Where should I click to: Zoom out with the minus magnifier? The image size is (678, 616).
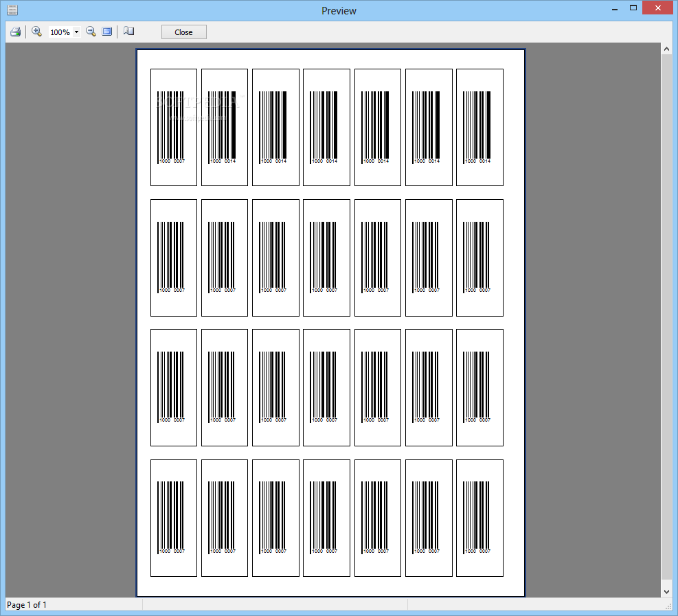tap(91, 32)
